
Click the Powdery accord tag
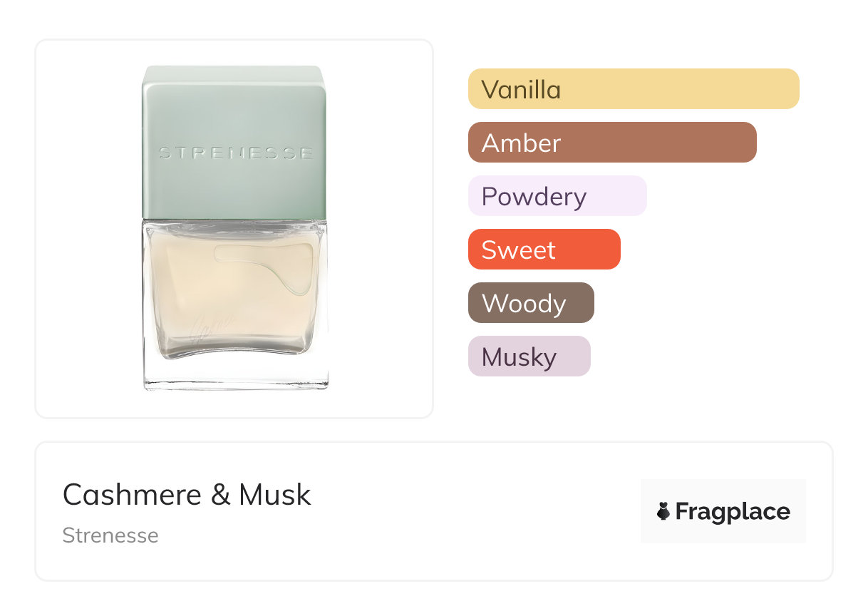[x=557, y=196]
